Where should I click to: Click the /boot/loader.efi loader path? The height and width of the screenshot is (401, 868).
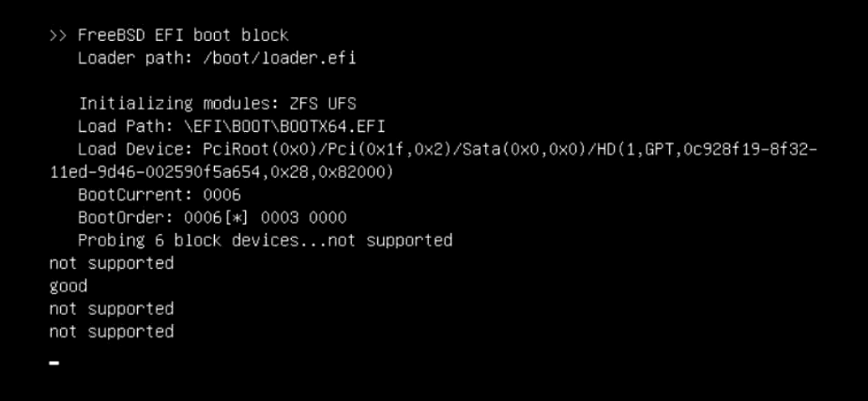[x=279, y=58]
